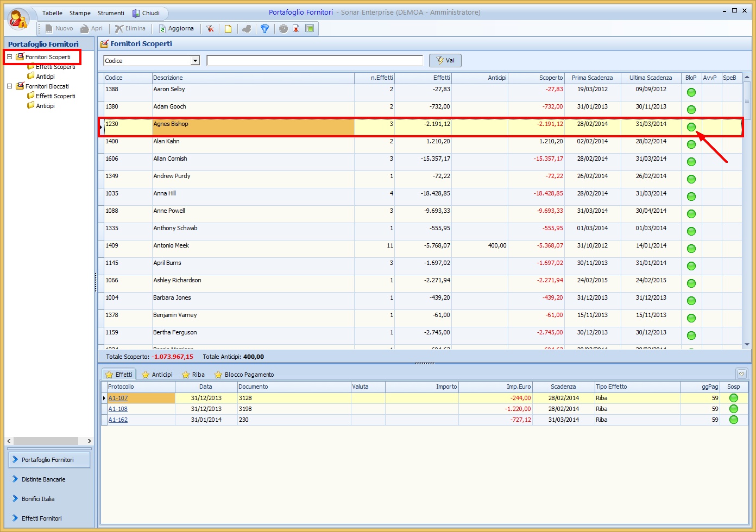
Task: Click green Sosp indicator for protocol A1-108
Action: 733,409
